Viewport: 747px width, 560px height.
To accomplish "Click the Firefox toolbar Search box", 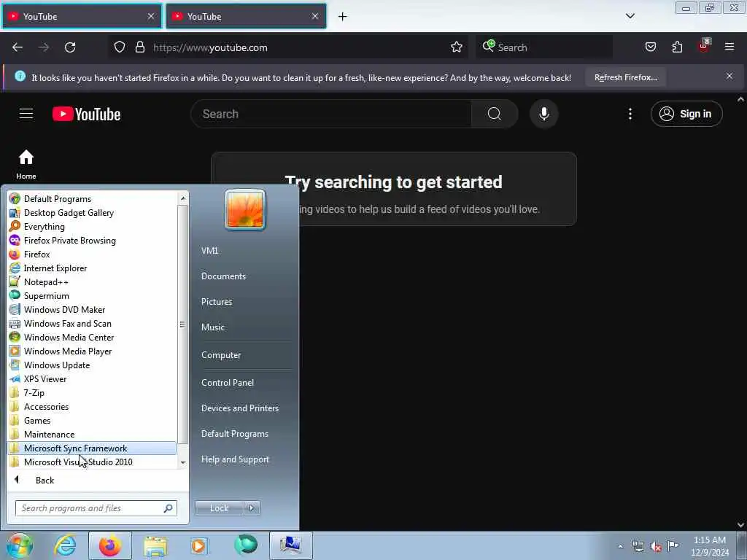I will (544, 47).
